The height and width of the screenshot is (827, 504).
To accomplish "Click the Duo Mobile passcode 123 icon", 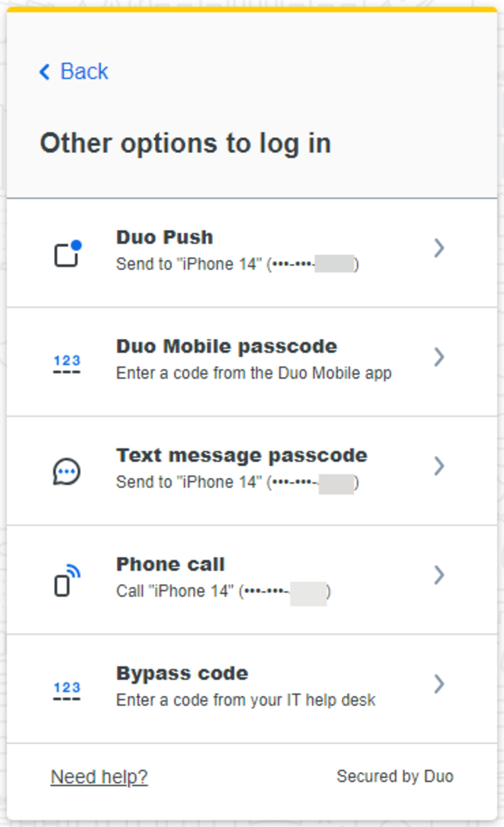I will [x=67, y=363].
